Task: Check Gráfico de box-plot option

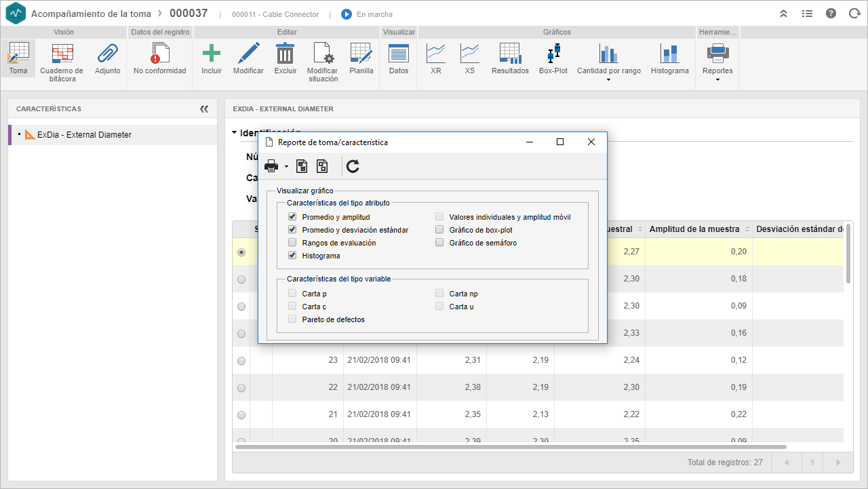Action: [x=439, y=230]
